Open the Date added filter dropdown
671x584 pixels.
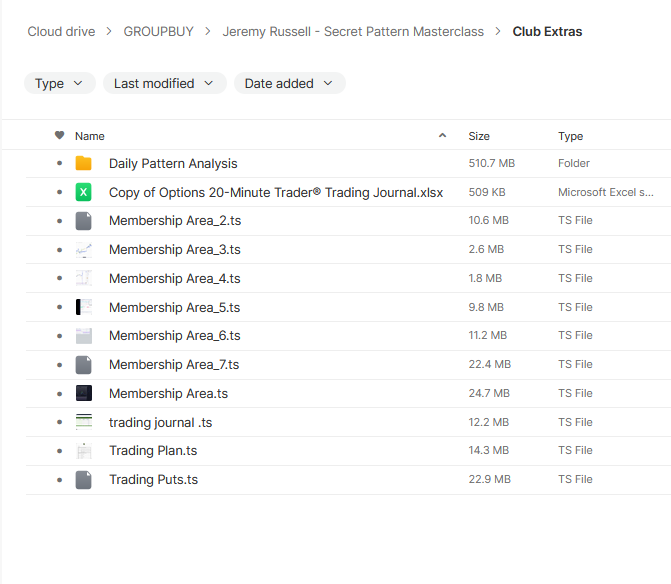290,83
